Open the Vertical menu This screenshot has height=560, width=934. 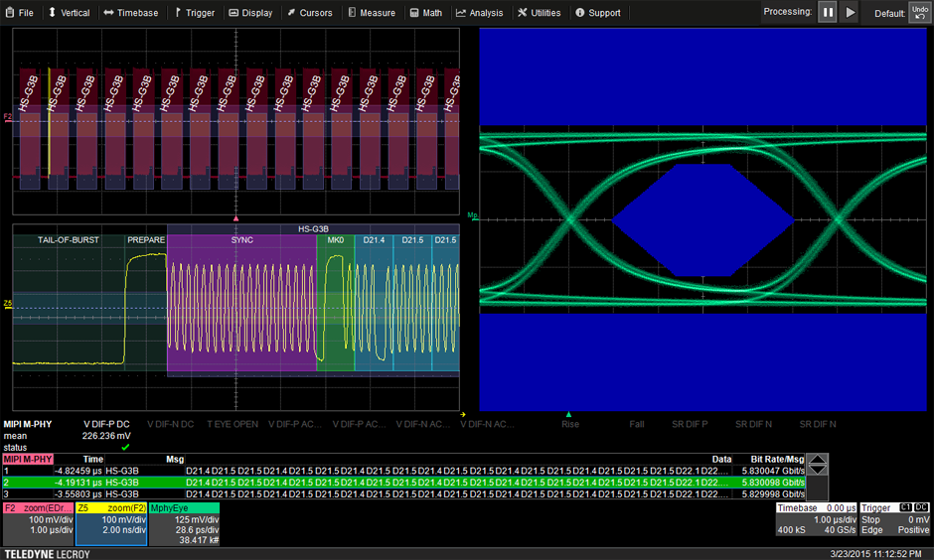(x=69, y=13)
